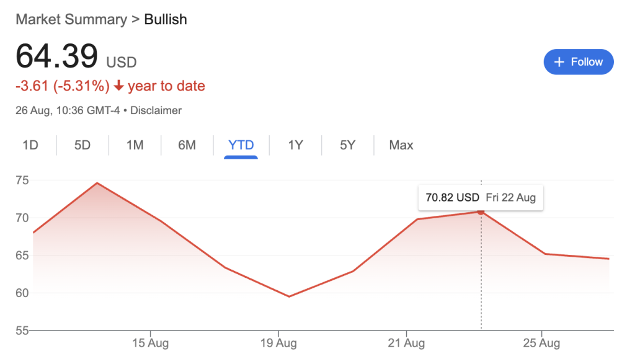The width and height of the screenshot is (635, 364).
Task: Open the Disclaimer link
Action: tap(156, 110)
